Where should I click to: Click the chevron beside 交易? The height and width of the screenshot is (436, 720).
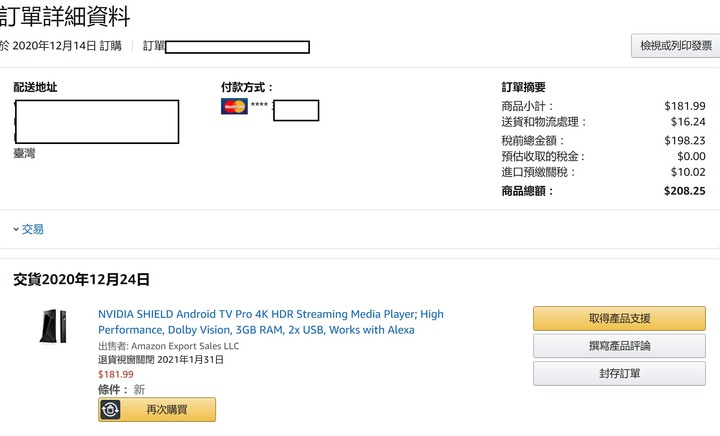(16, 229)
